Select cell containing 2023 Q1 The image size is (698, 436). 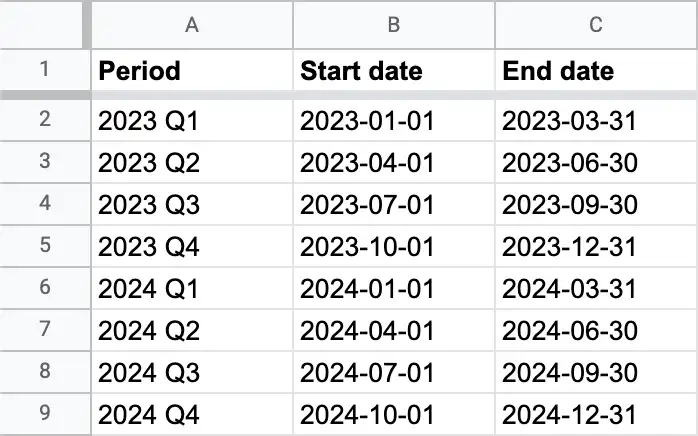[192, 121]
